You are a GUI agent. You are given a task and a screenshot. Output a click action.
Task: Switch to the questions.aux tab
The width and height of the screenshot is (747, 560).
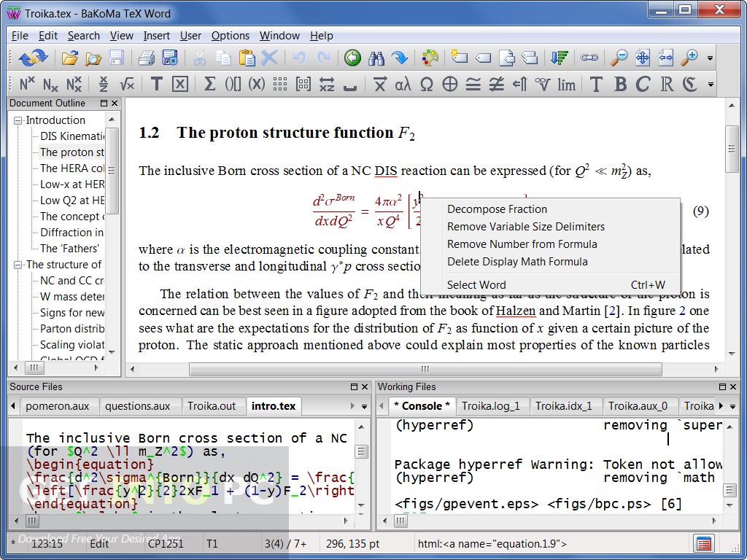tap(137, 406)
